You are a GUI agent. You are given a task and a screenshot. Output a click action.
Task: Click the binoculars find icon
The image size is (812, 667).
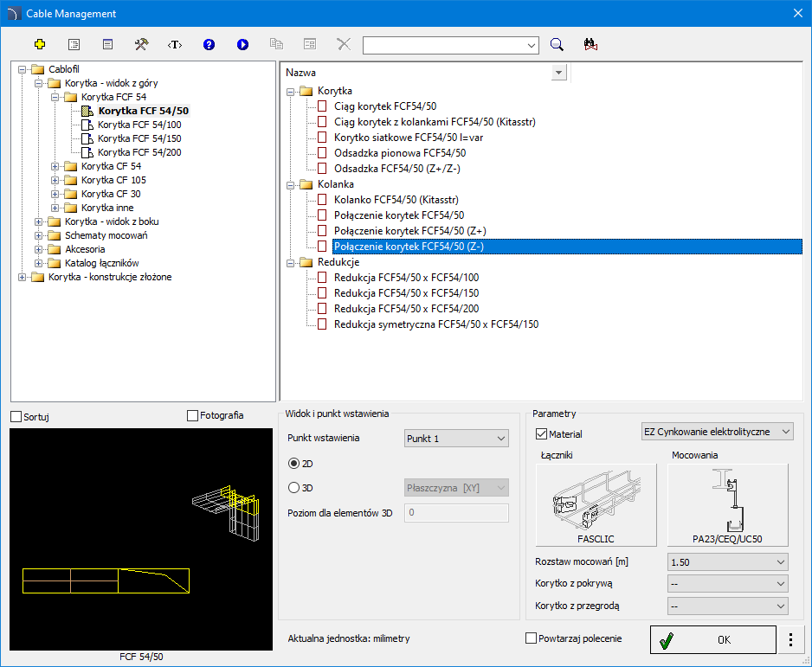click(x=591, y=44)
